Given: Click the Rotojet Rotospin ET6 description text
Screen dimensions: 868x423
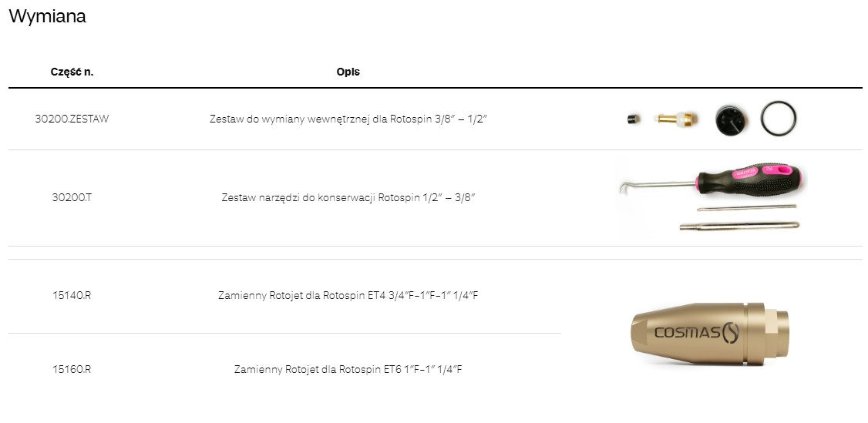Looking at the screenshot, I should click(x=348, y=369).
